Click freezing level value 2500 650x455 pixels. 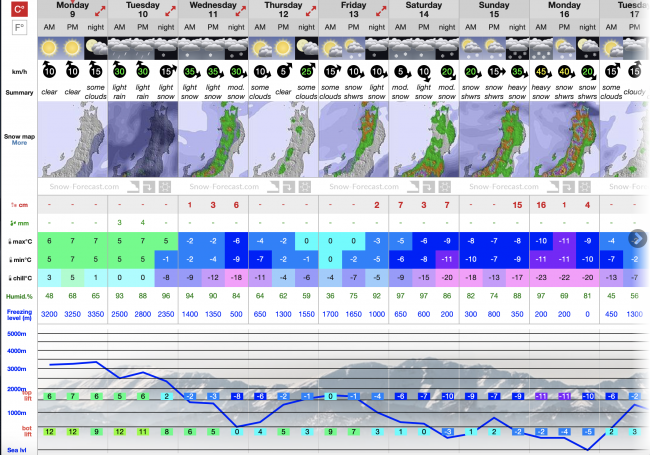click(119, 315)
